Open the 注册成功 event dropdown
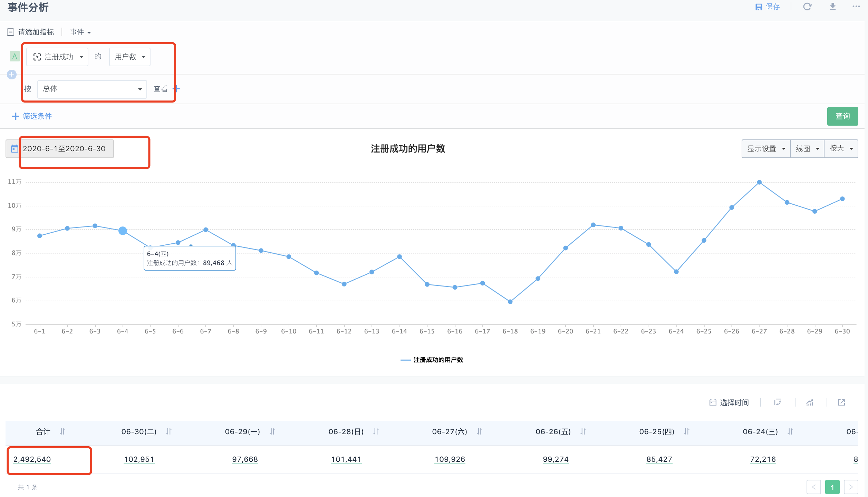868x497 pixels. pos(57,57)
